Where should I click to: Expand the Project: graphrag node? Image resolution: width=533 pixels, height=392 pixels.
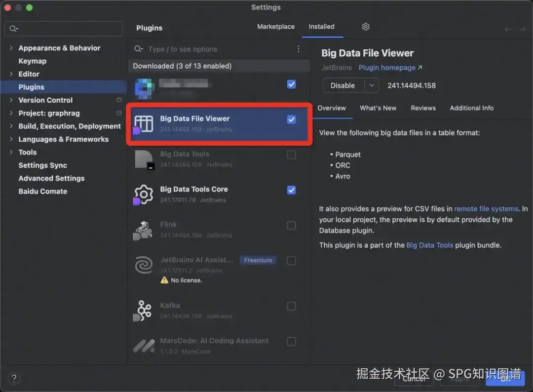(11, 113)
